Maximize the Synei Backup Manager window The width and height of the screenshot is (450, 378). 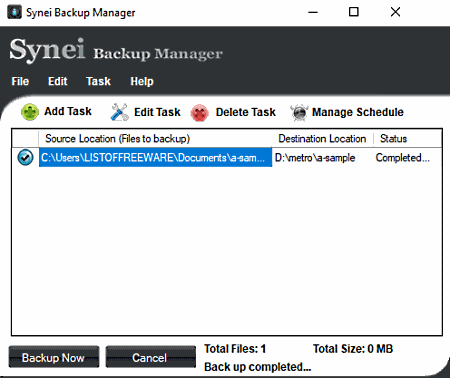click(354, 12)
